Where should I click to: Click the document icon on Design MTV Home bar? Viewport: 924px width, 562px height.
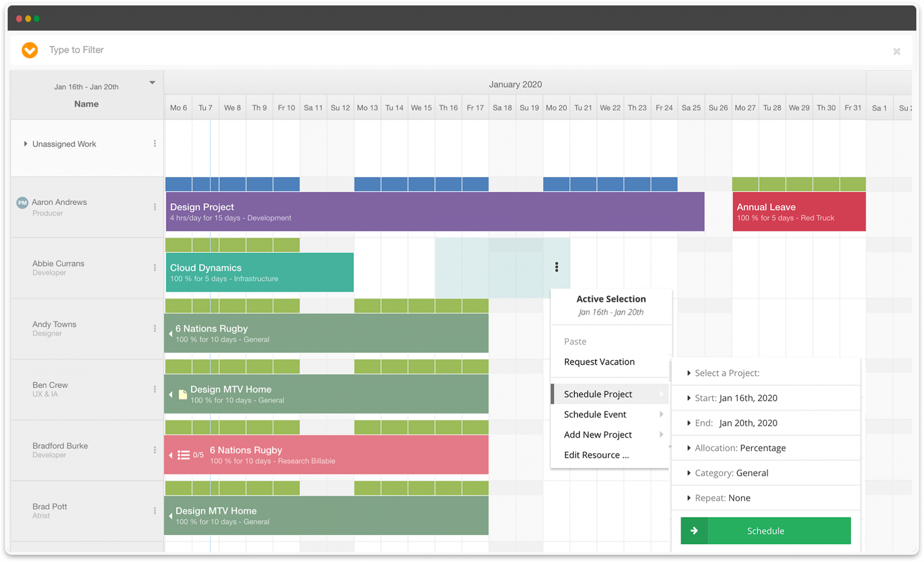pyautogui.click(x=182, y=394)
